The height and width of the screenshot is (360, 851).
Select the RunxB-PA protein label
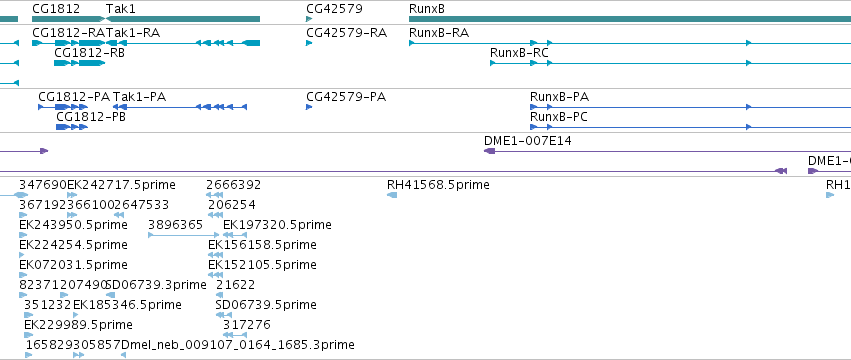coord(560,97)
